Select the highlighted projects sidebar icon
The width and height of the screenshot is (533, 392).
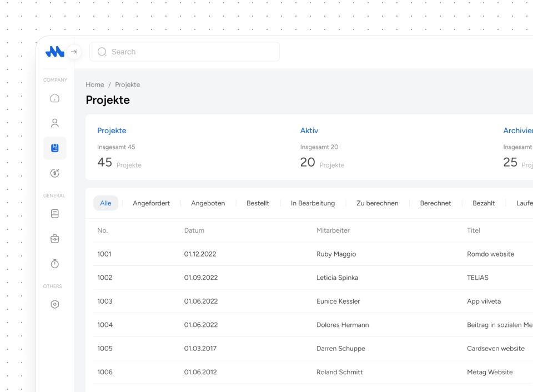pyautogui.click(x=54, y=148)
